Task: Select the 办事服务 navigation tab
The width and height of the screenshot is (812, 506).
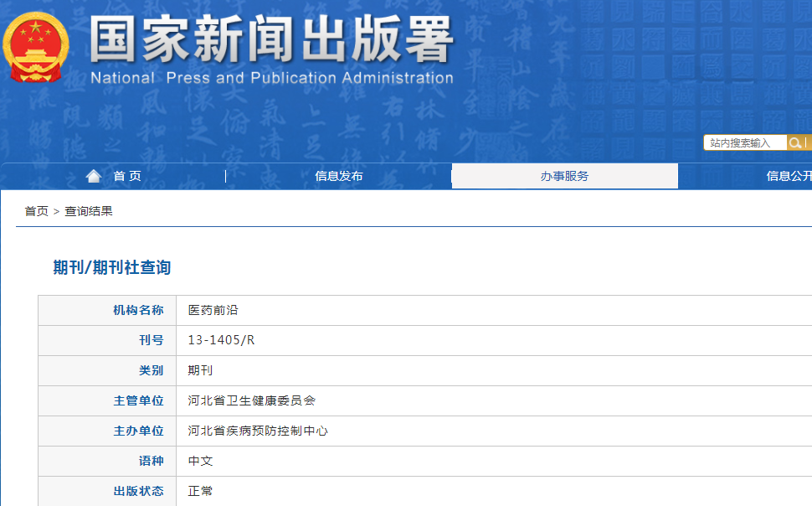Action: pyautogui.click(x=564, y=176)
